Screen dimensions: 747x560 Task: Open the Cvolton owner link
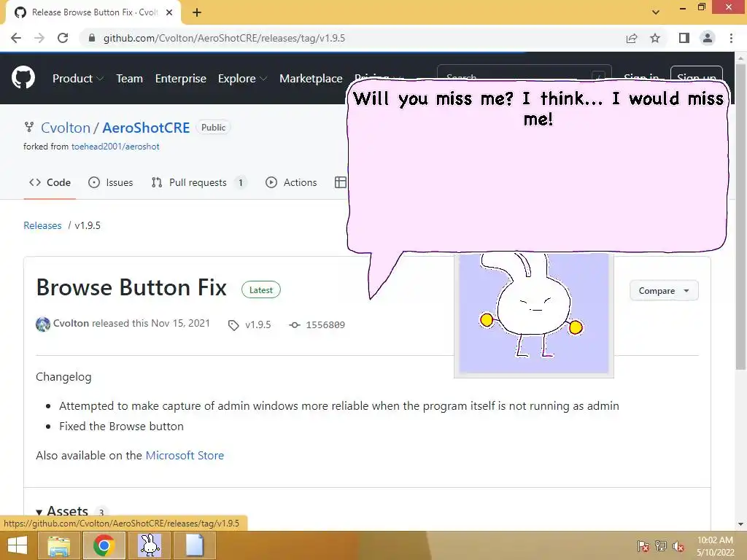(x=65, y=128)
